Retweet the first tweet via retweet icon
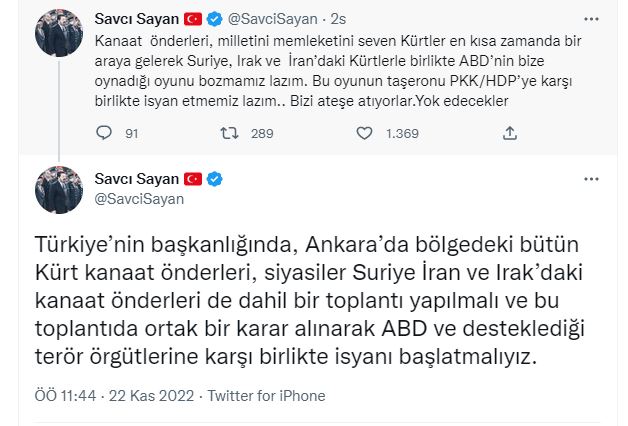The image size is (628, 426). 229,133
